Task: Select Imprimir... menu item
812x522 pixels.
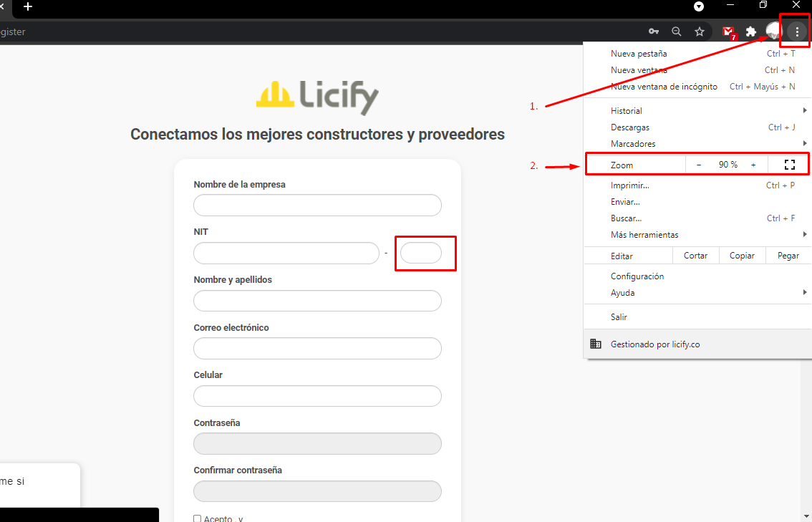Action: tap(697, 185)
